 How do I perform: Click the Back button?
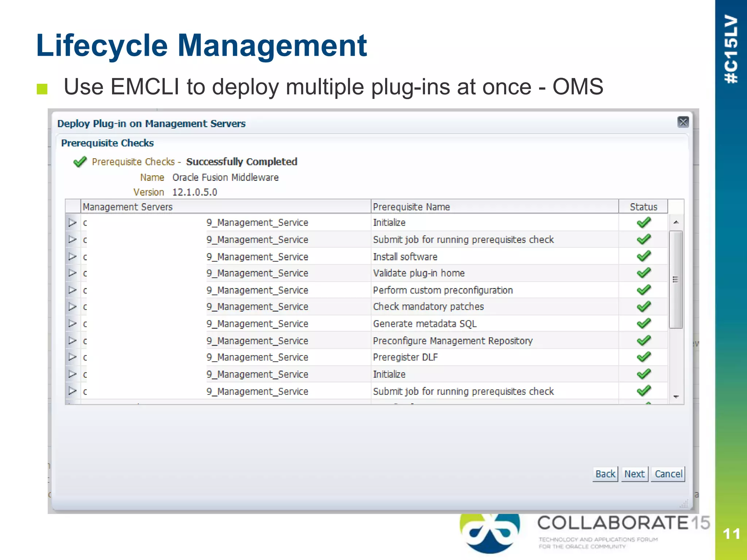click(605, 474)
